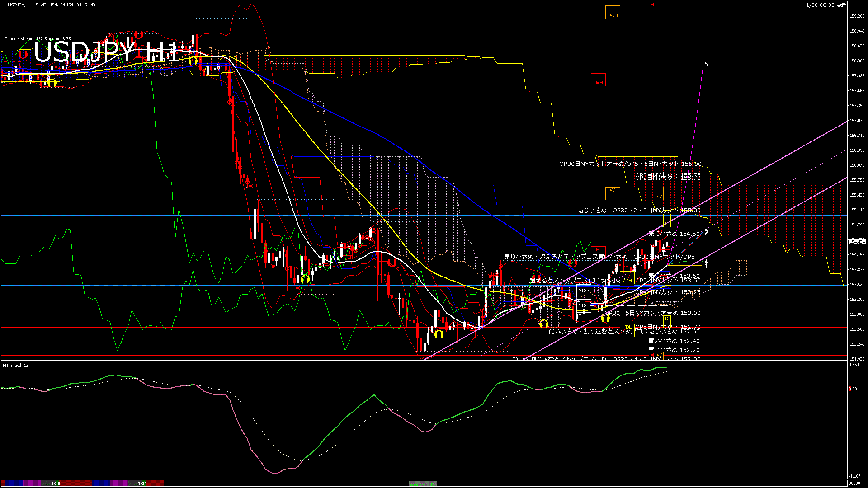The width and height of the screenshot is (868, 488).
Task: Select the YDO price label box
Action: (584, 291)
